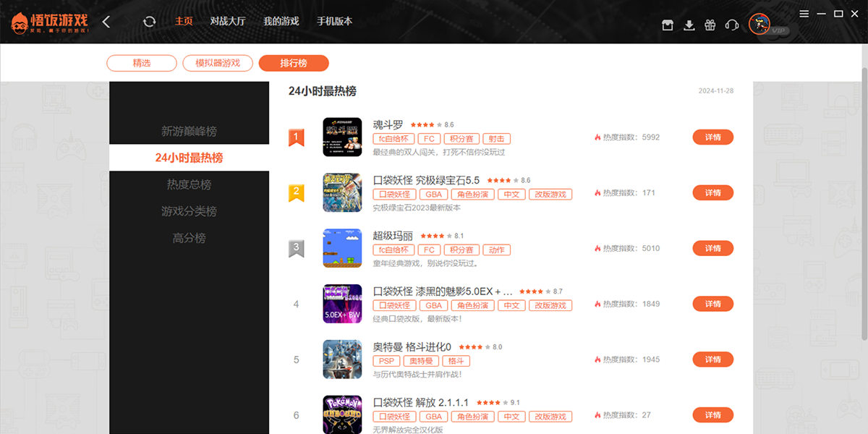The width and height of the screenshot is (868, 434).
Task: Open the 手机版本 tab
Action: point(334,22)
